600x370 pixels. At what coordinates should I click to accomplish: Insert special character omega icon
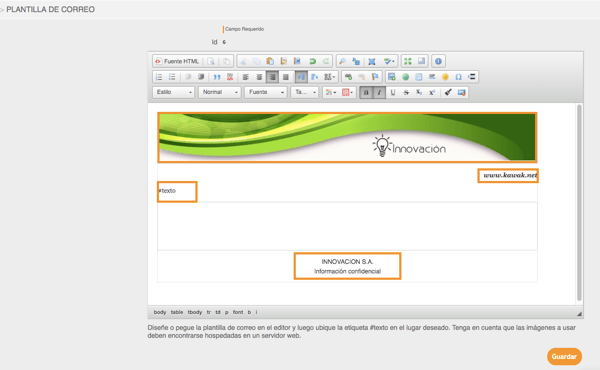[458, 77]
